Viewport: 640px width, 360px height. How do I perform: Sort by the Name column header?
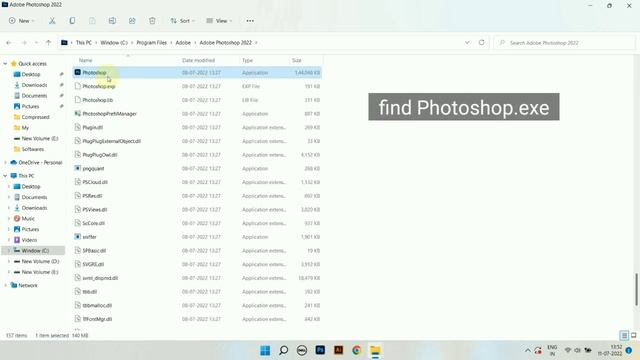(x=86, y=60)
